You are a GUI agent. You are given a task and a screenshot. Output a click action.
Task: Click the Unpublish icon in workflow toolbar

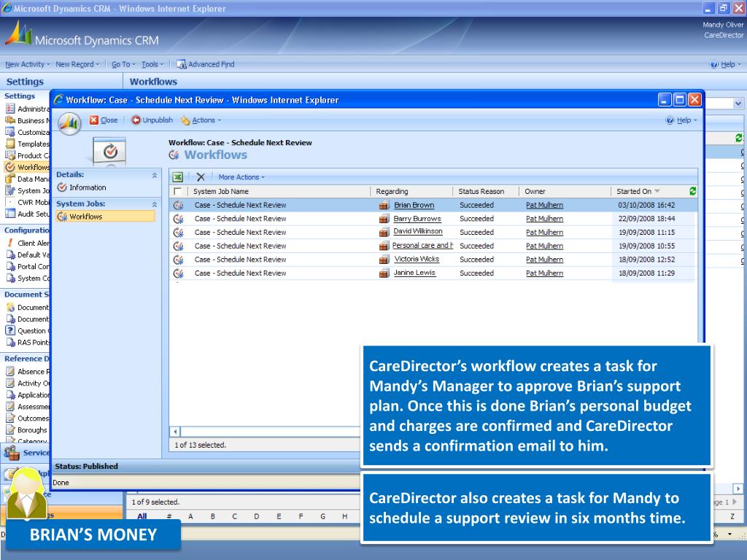tap(136, 120)
